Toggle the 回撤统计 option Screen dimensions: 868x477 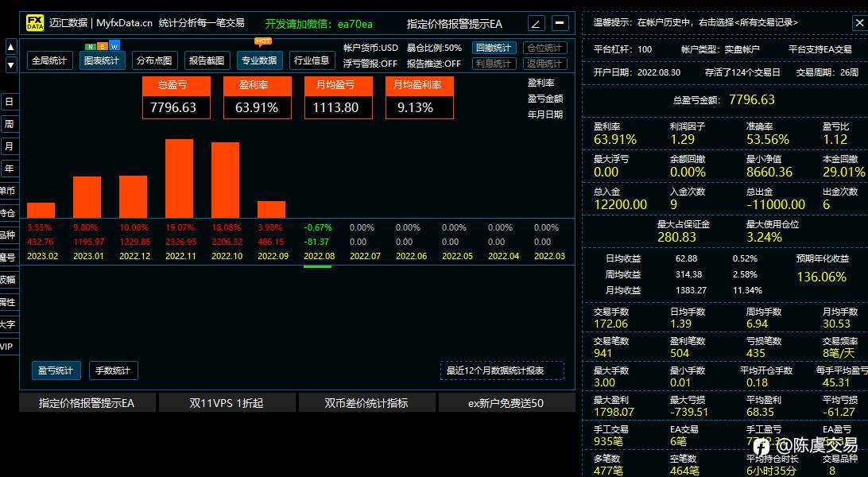pos(494,48)
